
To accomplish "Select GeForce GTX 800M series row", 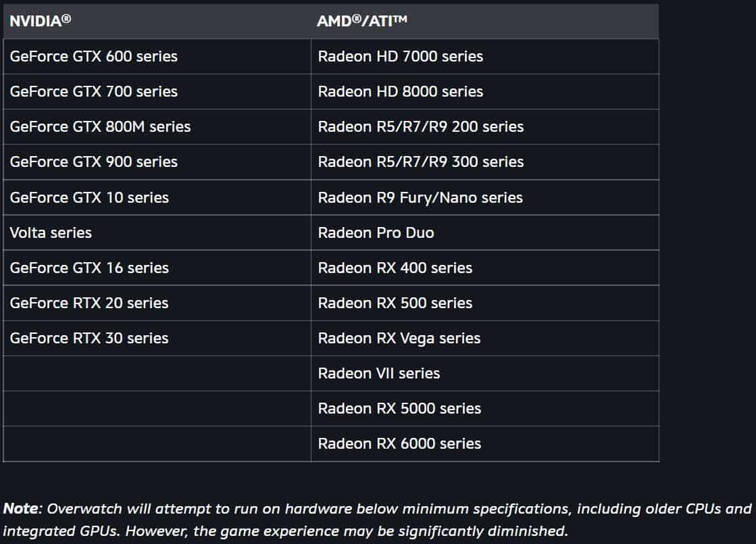I will (100, 126).
